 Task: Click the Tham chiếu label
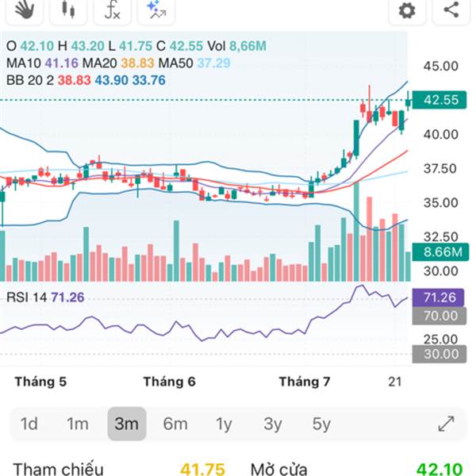click(x=58, y=469)
